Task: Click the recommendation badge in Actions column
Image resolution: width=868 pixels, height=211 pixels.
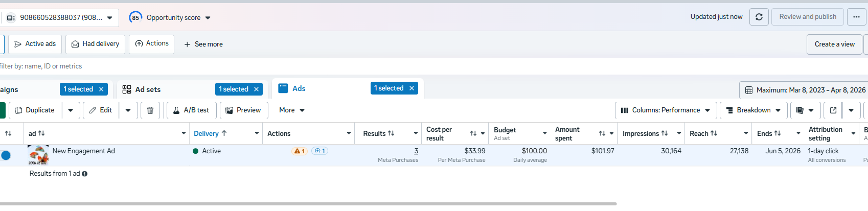Action: 320,151
